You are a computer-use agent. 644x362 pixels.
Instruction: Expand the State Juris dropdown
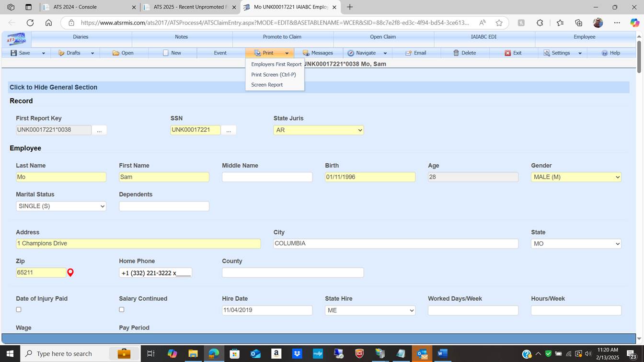[318, 130]
